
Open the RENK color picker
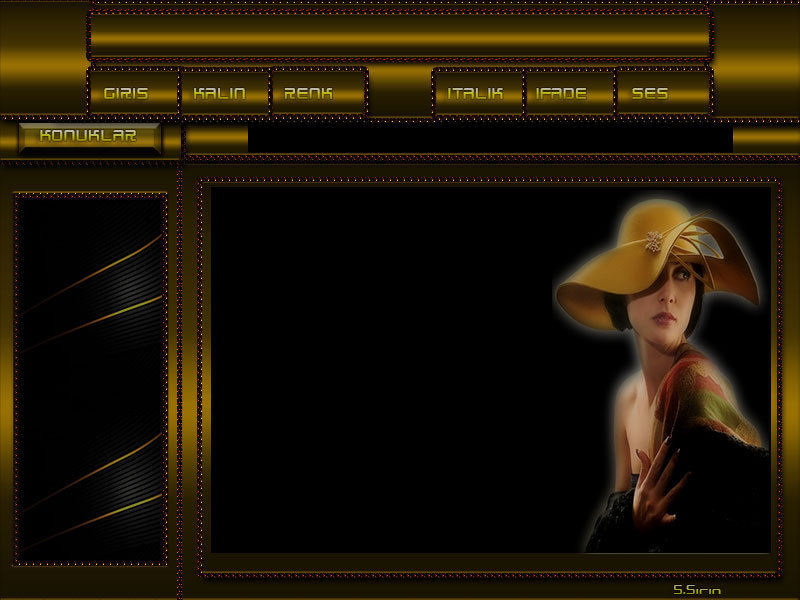[308, 93]
